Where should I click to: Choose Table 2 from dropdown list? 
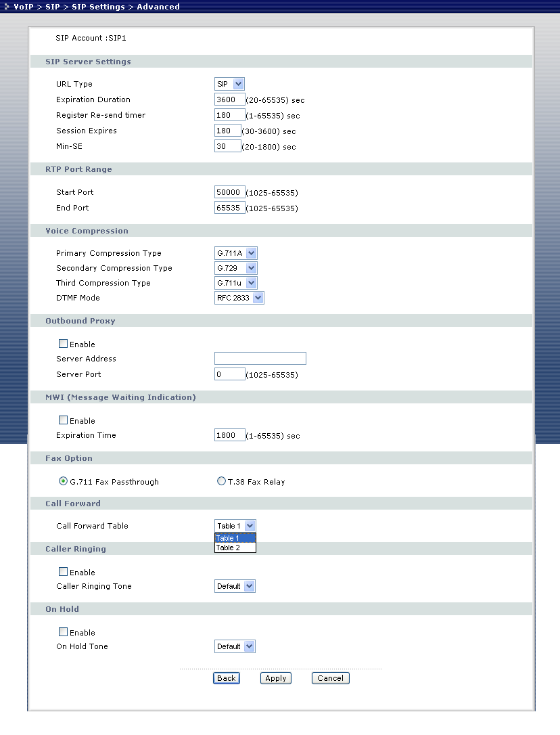click(235, 548)
